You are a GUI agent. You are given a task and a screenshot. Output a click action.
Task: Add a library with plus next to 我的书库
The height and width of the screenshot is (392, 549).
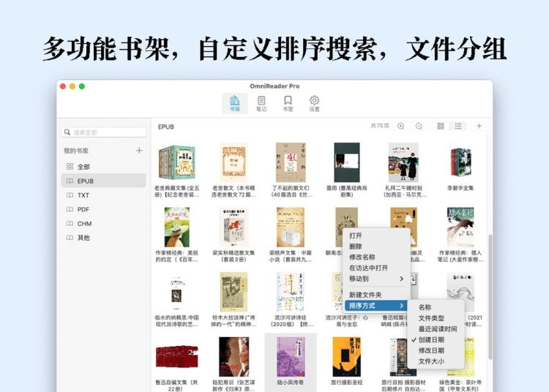139,151
